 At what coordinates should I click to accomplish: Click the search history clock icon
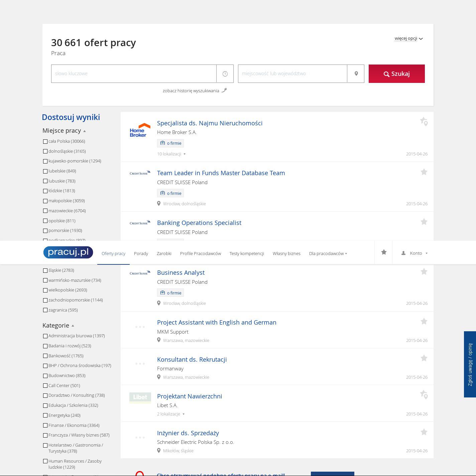(225, 74)
